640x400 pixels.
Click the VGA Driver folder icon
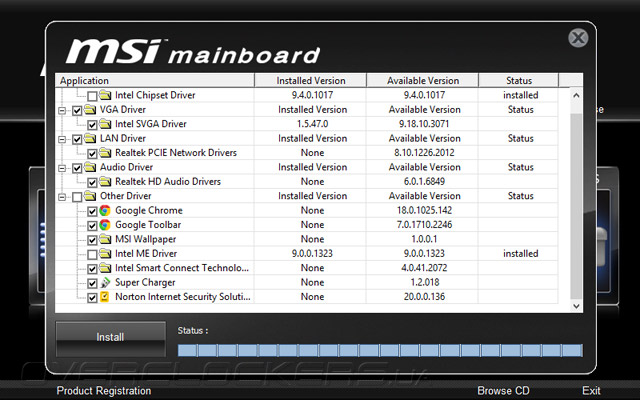click(x=90, y=109)
